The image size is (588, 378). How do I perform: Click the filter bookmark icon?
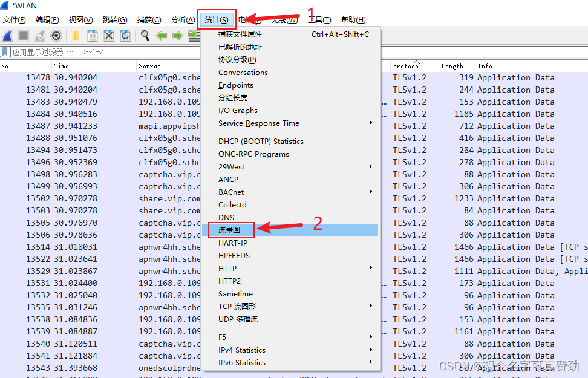pos(5,52)
